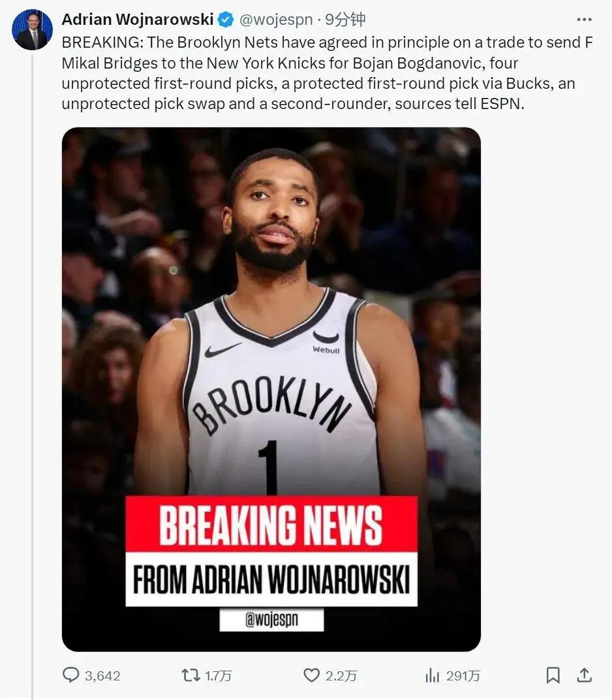Click the reply speech bubble icon
This screenshot has height=700, width=612.
click(70, 675)
